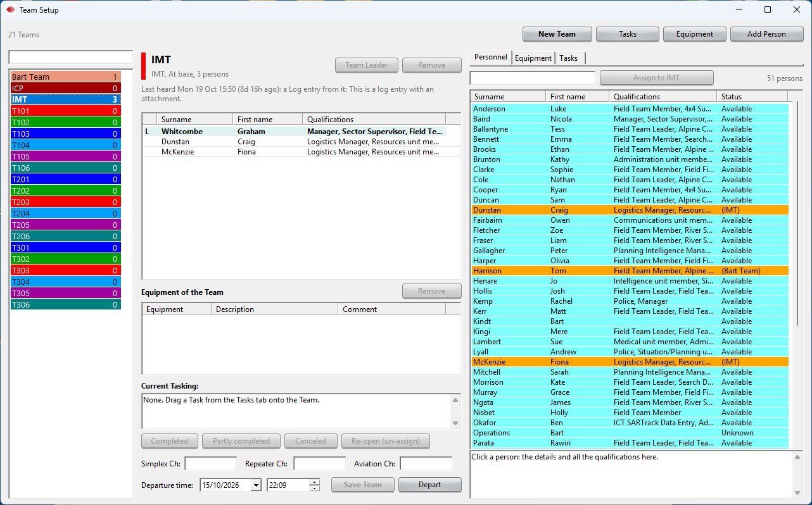This screenshot has height=505, width=812.
Task: Click the New Team button
Action: tap(557, 34)
